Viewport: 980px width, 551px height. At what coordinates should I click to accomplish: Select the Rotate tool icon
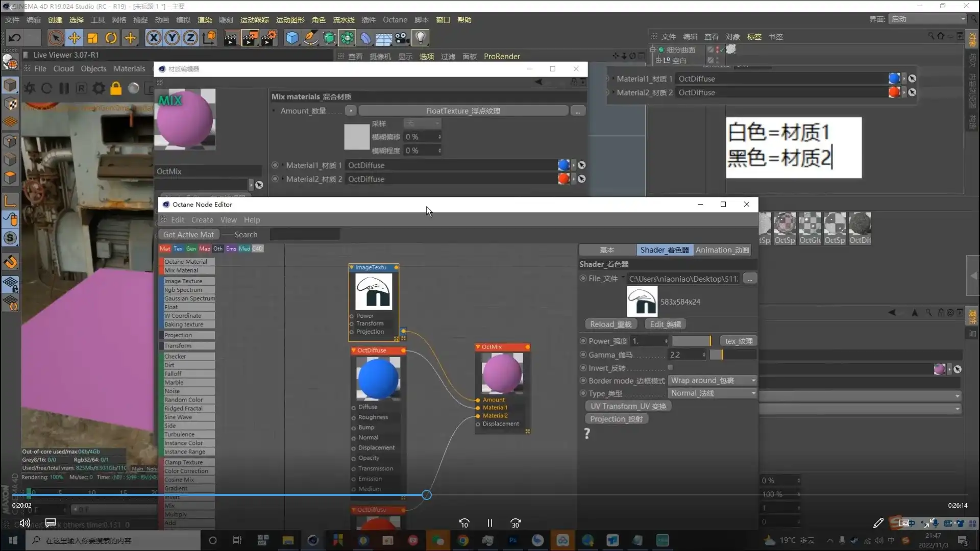pyautogui.click(x=111, y=38)
